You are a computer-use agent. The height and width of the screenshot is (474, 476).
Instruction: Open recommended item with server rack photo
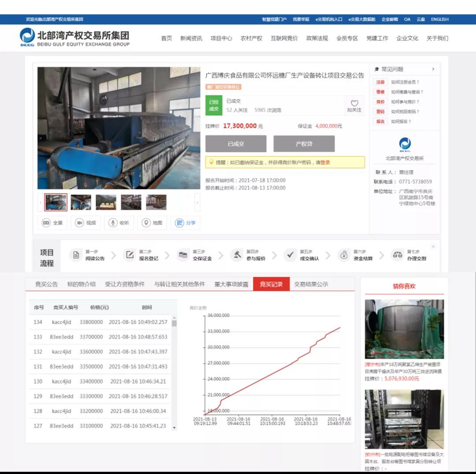click(404, 419)
